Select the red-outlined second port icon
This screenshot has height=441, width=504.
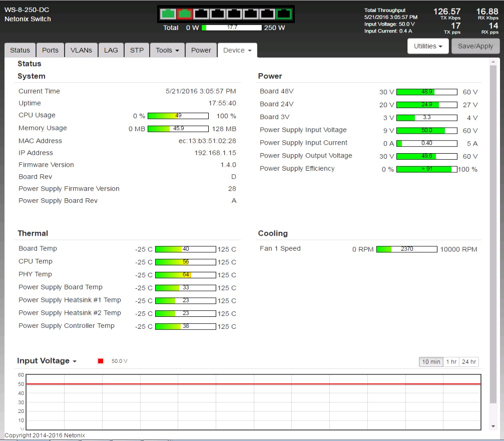pyautogui.click(x=185, y=14)
